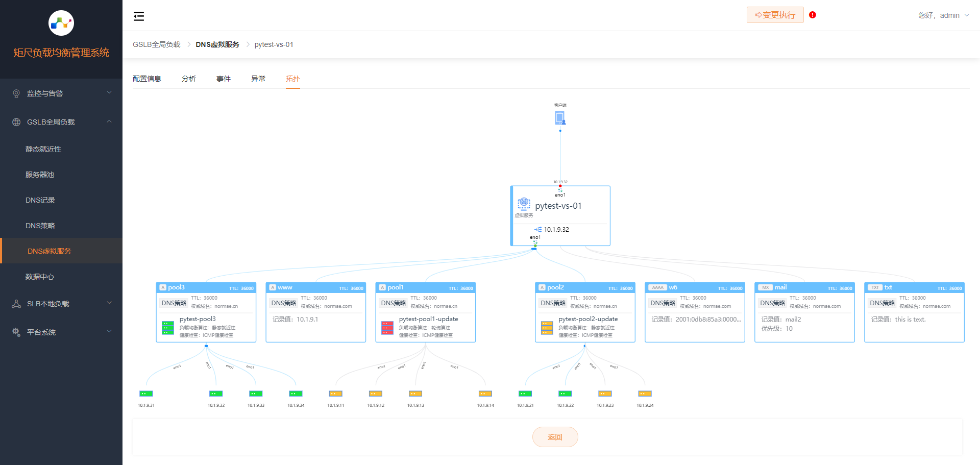Expand the 监控与告警 menu
Viewport: 980px width, 465px height.
click(61, 93)
